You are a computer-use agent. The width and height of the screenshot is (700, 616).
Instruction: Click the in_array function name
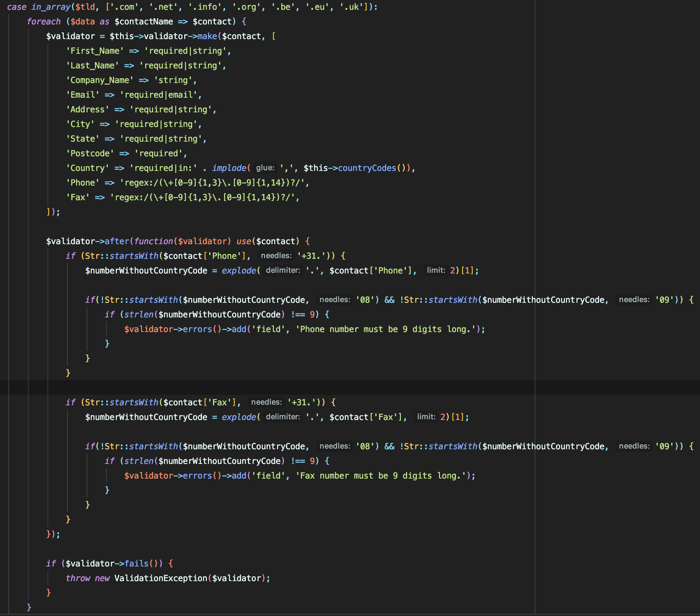pyautogui.click(x=51, y=7)
